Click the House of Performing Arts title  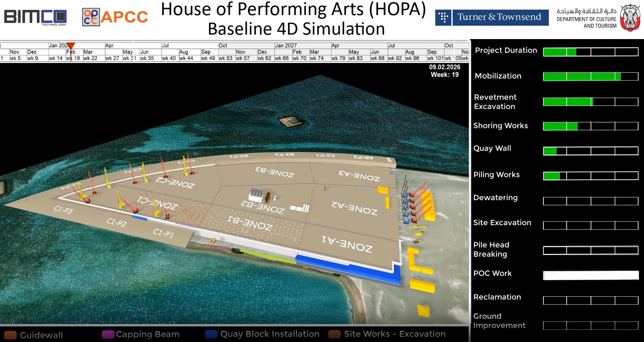[294, 9]
